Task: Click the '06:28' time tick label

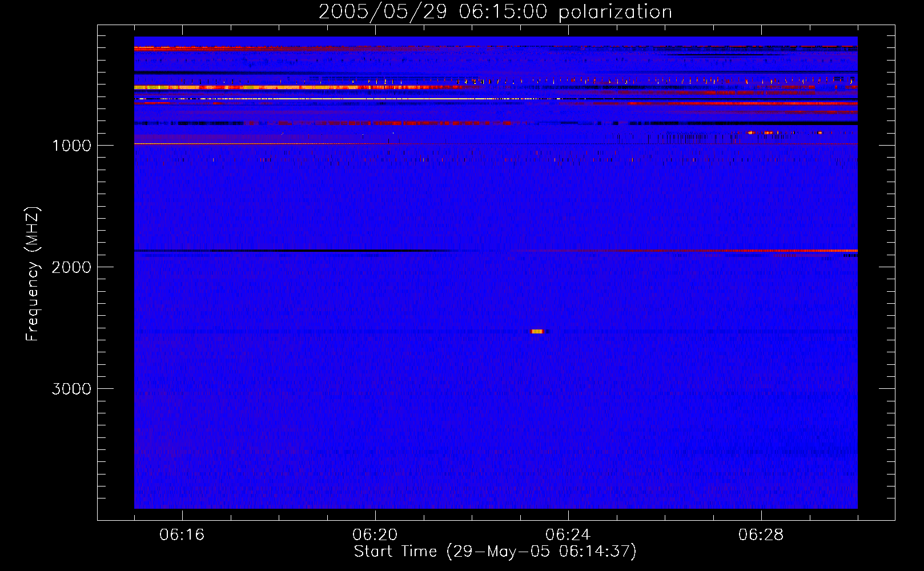Action: (761, 535)
